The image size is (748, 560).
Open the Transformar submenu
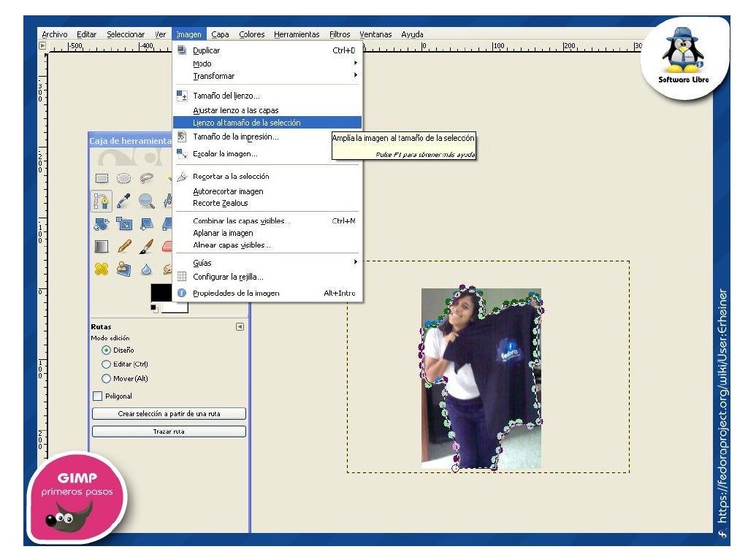pyautogui.click(x=213, y=76)
